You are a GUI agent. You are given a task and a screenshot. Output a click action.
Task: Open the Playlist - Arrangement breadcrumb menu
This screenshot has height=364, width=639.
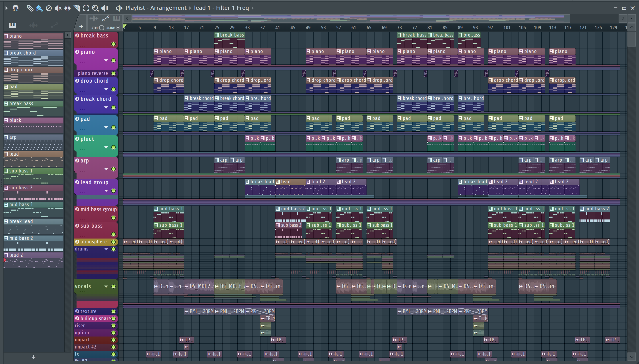point(156,8)
